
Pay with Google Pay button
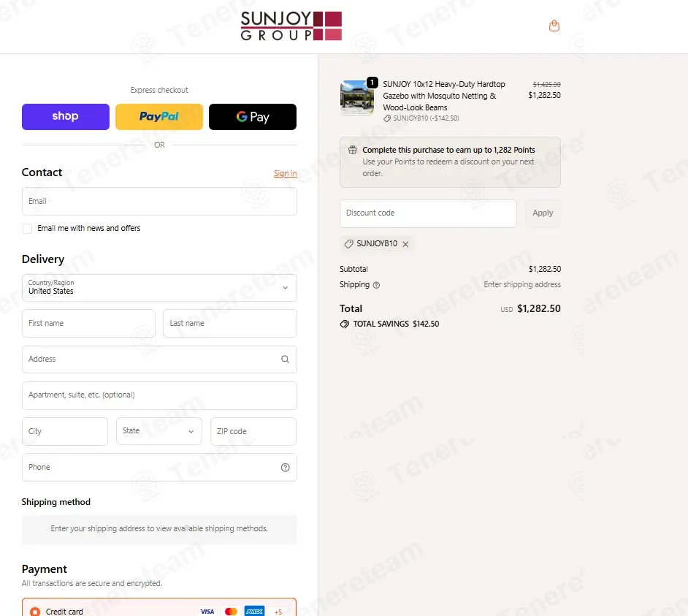(252, 117)
